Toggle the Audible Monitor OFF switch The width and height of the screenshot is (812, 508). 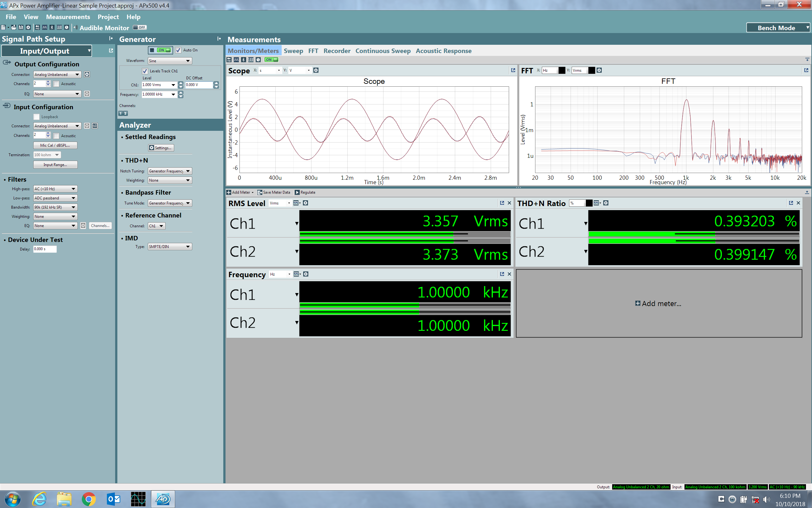pyautogui.click(x=140, y=28)
